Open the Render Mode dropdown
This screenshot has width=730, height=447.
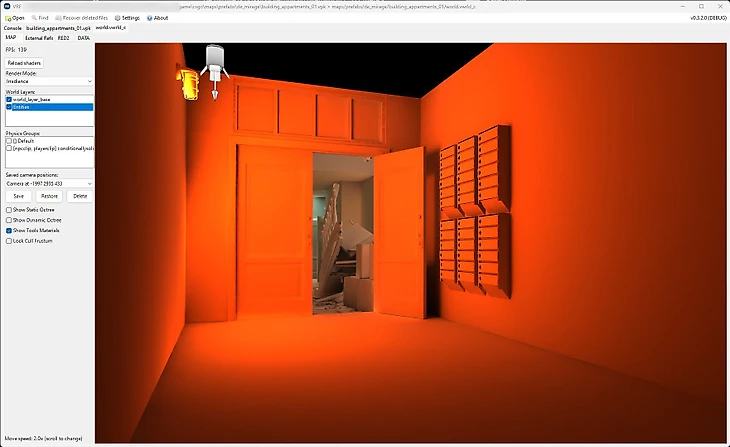pyautogui.click(x=49, y=81)
